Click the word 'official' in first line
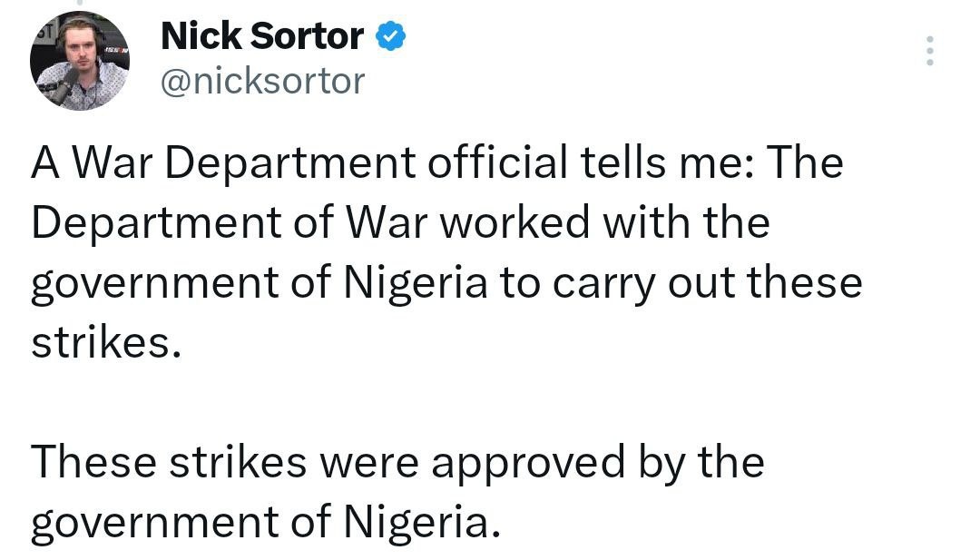 tap(497, 162)
